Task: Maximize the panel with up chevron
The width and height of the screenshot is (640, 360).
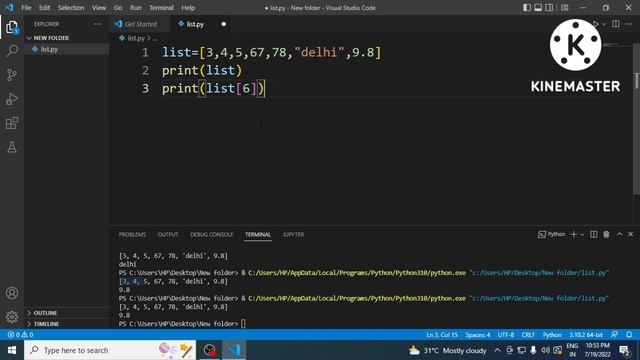Action: pyautogui.click(x=619, y=234)
